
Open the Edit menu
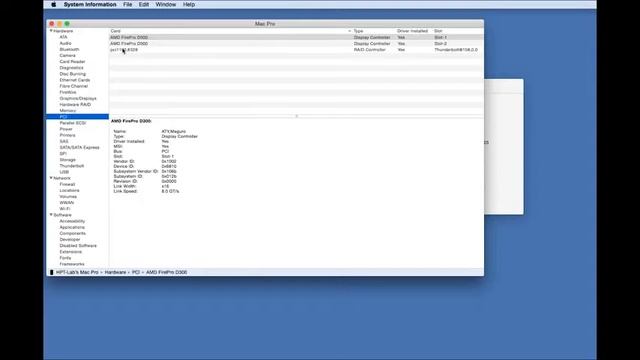tap(144, 4)
